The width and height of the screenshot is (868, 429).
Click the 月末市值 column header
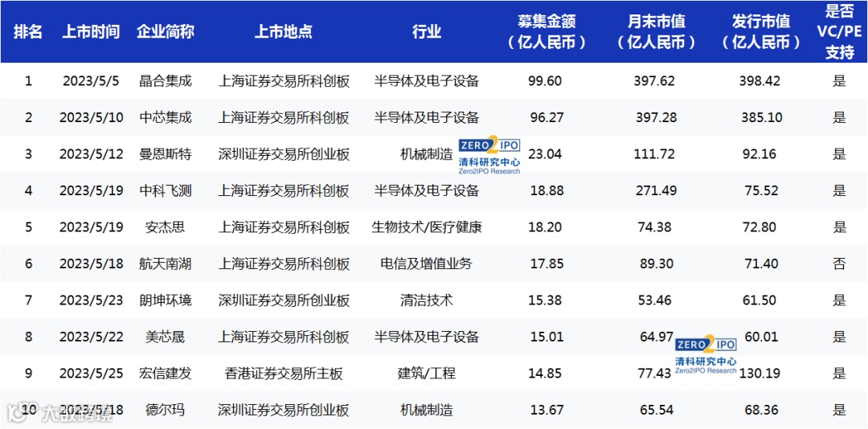pos(657,31)
